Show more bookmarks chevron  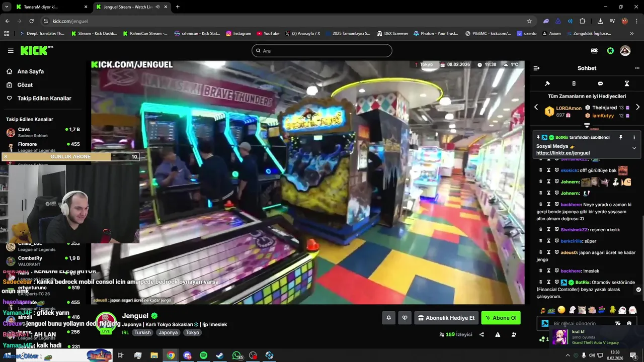tap(632, 34)
